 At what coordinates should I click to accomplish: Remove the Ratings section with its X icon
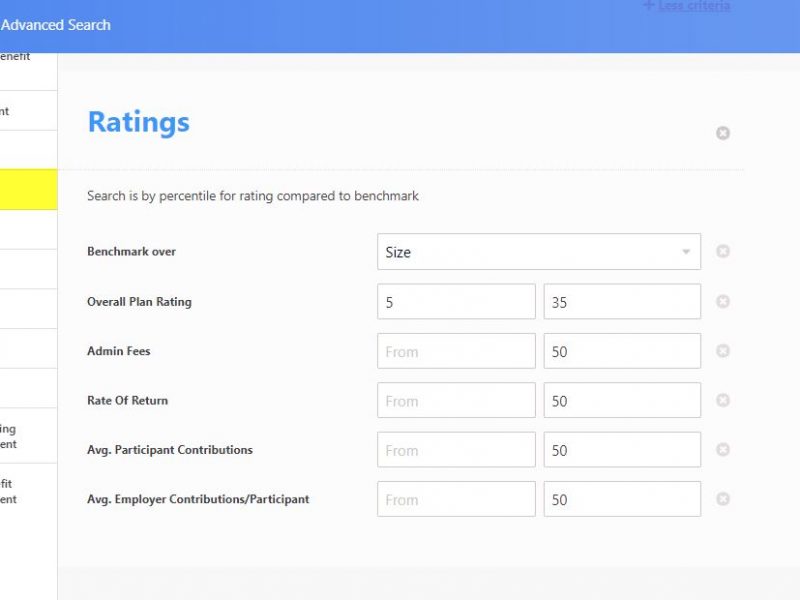(723, 133)
